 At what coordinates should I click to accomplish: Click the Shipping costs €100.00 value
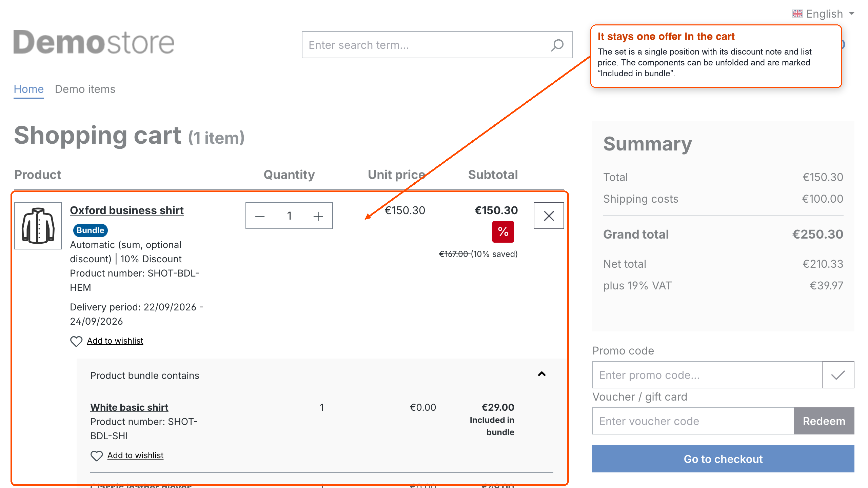tap(822, 199)
